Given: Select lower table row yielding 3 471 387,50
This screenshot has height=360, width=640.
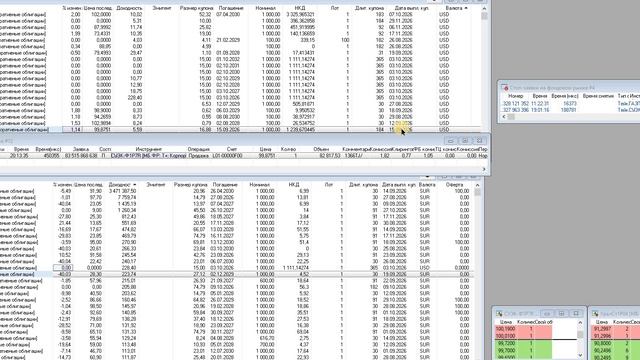Looking at the screenshot, I should [237, 191].
